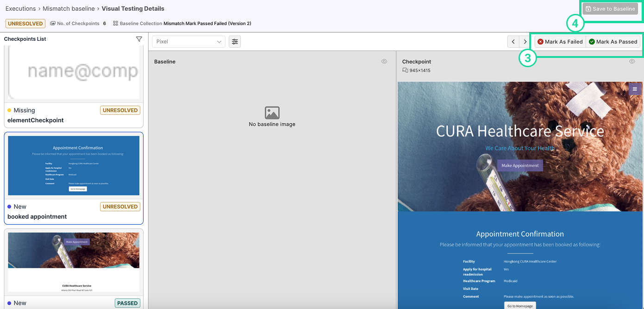Image resolution: width=644 pixels, height=309 pixels.
Task: Click the No. of Checkpoints label
Action: pos(78,24)
